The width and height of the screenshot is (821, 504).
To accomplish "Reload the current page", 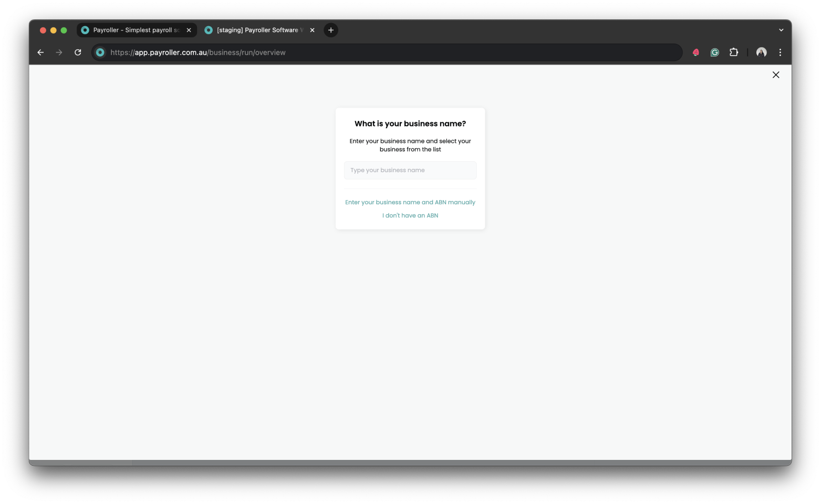I will [x=77, y=52].
